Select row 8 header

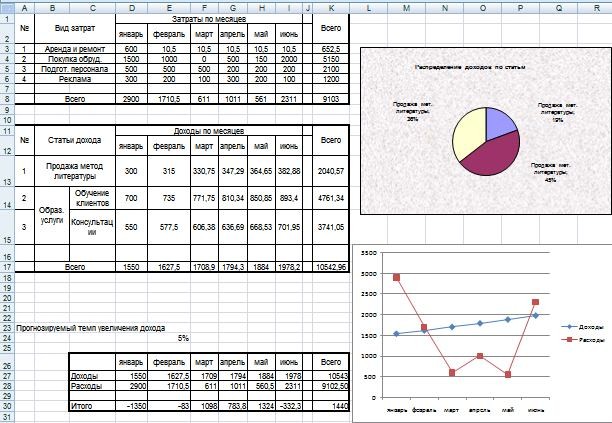tap(7, 99)
